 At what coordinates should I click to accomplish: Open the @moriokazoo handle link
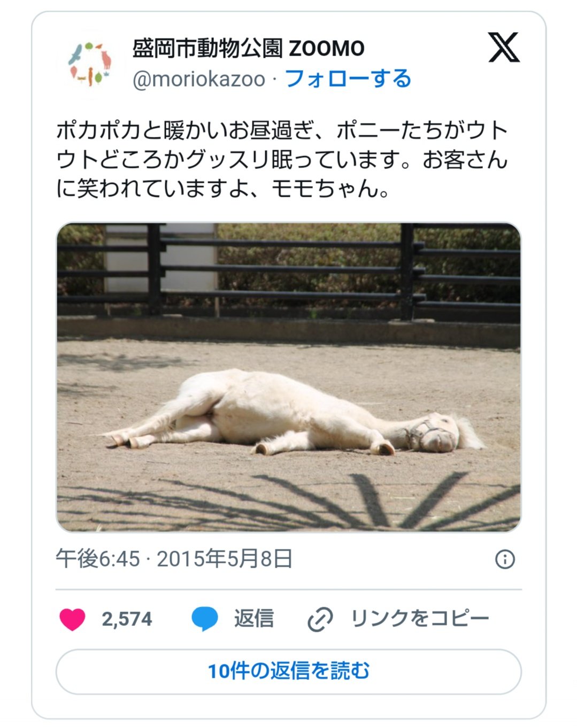[x=199, y=79]
